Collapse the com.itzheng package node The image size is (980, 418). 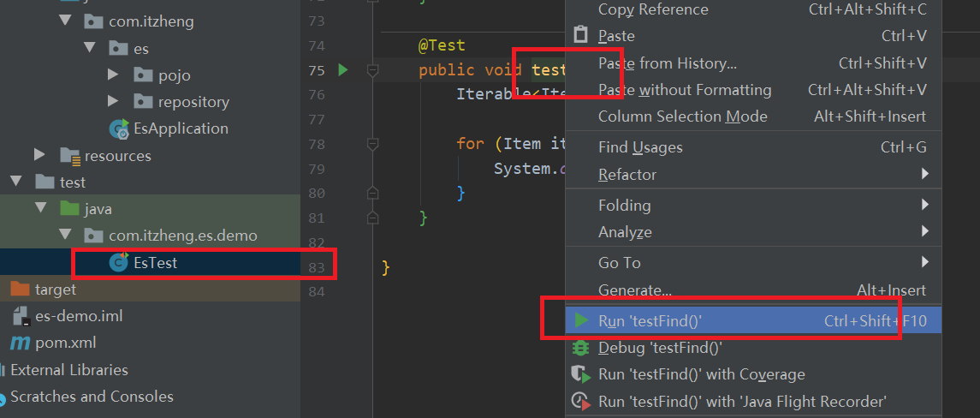coord(65,21)
